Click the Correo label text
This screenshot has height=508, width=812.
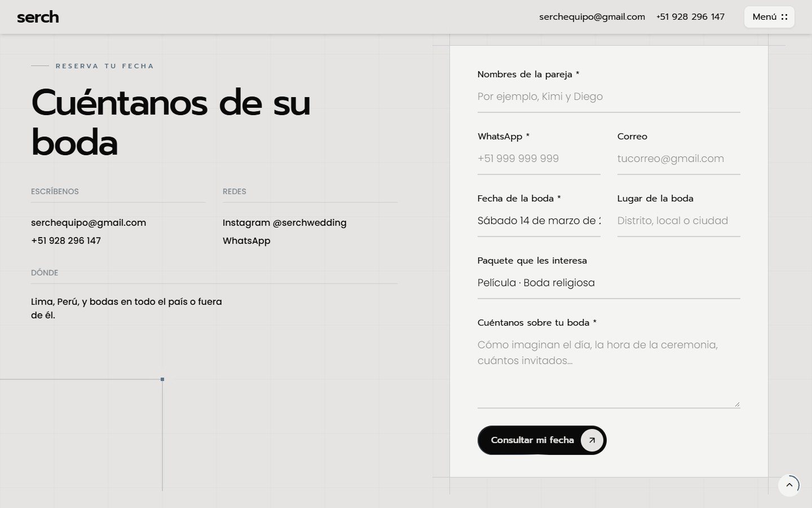pyautogui.click(x=632, y=137)
